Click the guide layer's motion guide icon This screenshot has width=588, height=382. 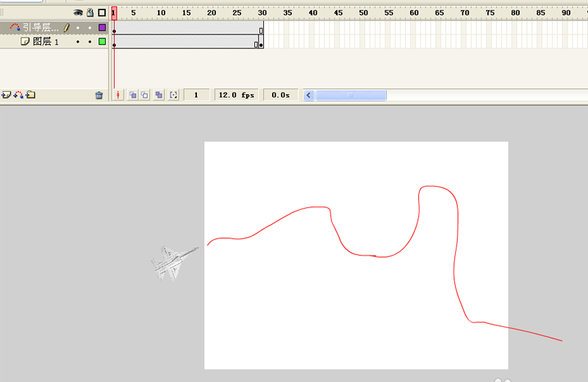pos(15,27)
